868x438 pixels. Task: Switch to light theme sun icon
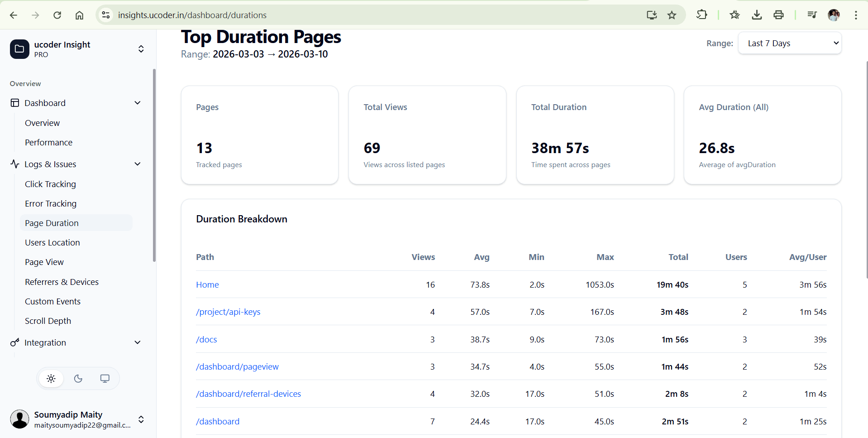[51, 379]
